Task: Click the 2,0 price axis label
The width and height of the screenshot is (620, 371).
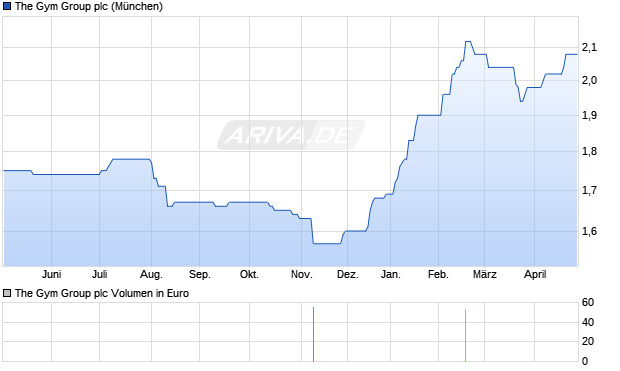Action: click(x=589, y=80)
